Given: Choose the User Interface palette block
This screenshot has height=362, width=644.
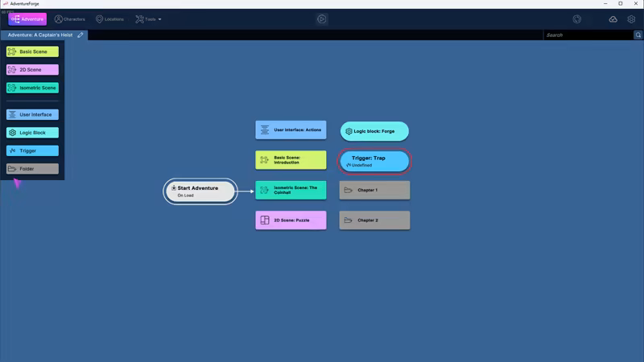Looking at the screenshot, I should point(33,115).
